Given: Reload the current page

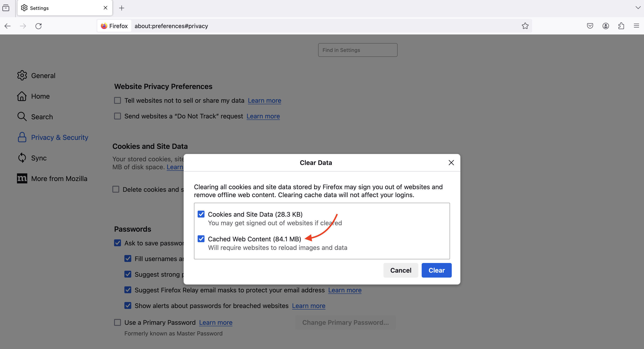Looking at the screenshot, I should (38, 26).
